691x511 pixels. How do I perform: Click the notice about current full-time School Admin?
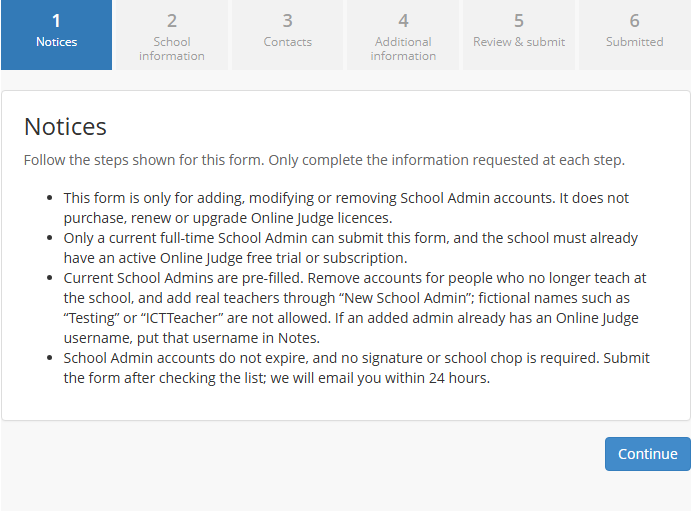tap(350, 248)
